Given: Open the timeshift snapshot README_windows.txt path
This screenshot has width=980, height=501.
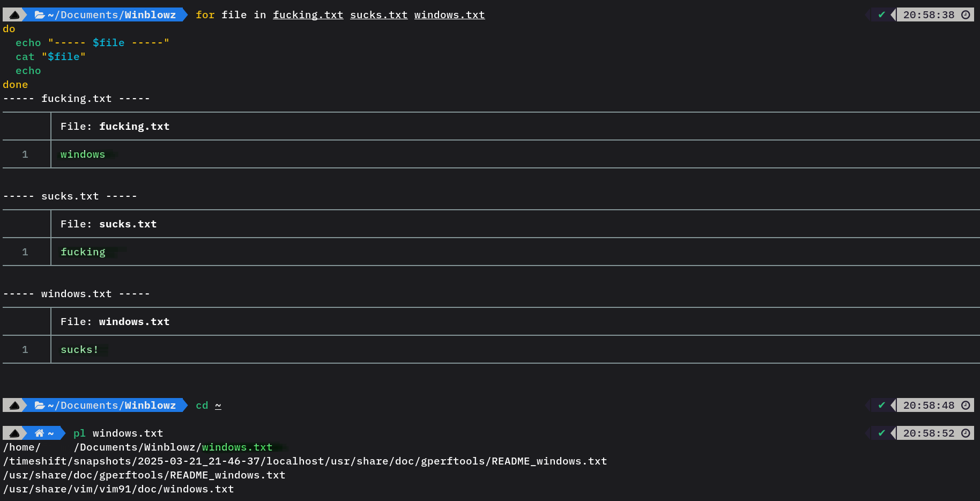Looking at the screenshot, I should coord(305,461).
